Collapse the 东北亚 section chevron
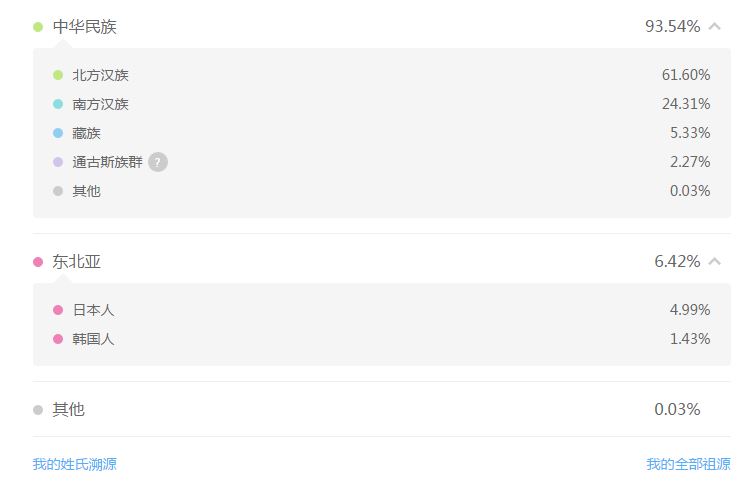The image size is (744, 491). click(x=715, y=261)
